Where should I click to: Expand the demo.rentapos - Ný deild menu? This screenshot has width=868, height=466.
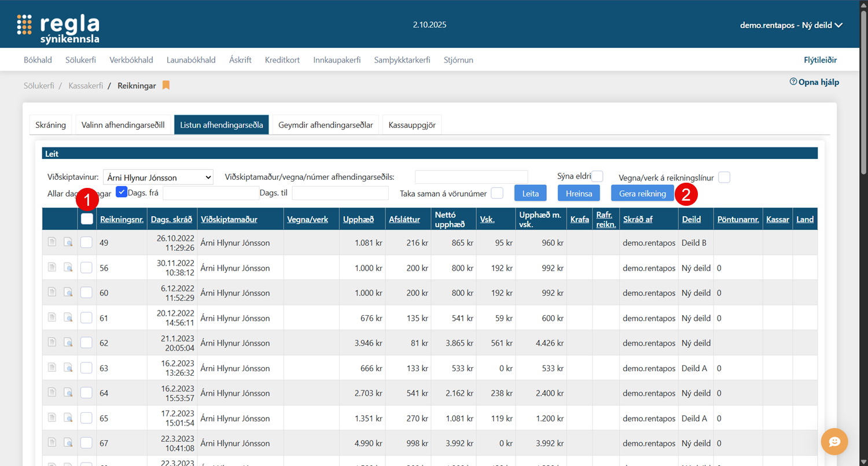coord(790,25)
